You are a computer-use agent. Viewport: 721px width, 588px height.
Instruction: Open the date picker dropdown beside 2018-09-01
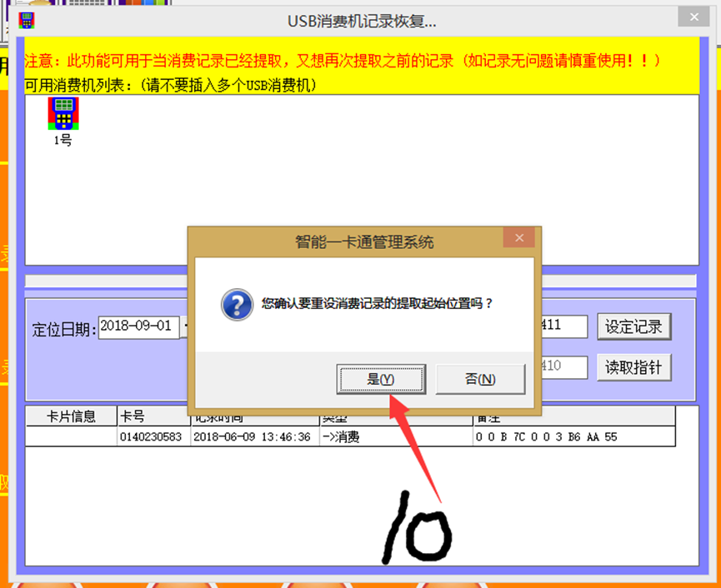point(185,327)
